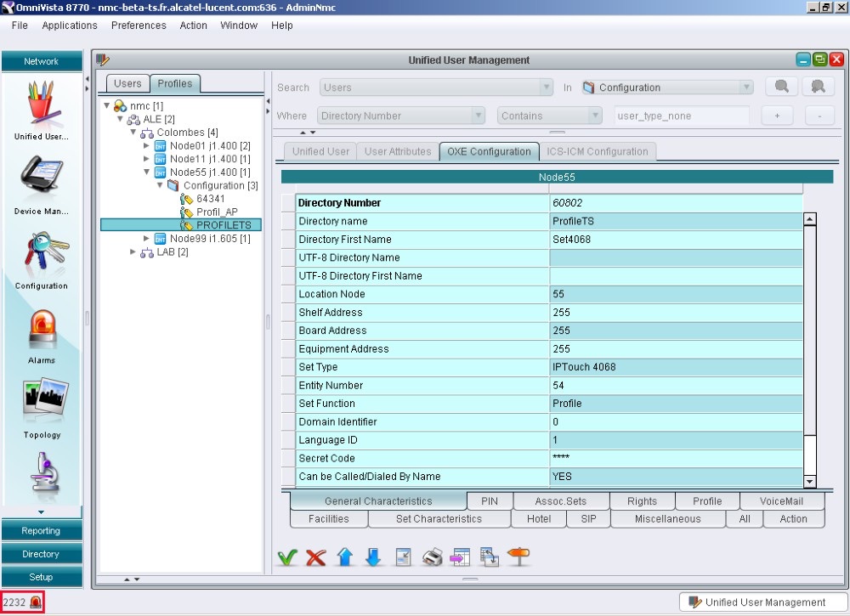Click the shrink-view window icon in bottom toolbar
Image resolution: width=850 pixels, height=616 pixels.
point(403,557)
